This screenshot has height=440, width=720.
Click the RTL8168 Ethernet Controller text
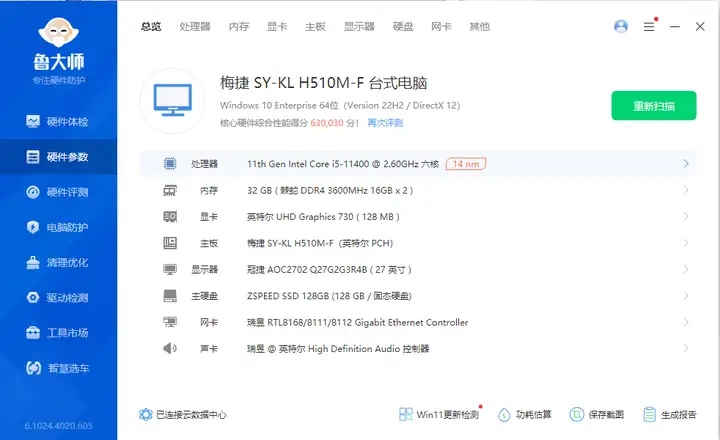coord(358,322)
